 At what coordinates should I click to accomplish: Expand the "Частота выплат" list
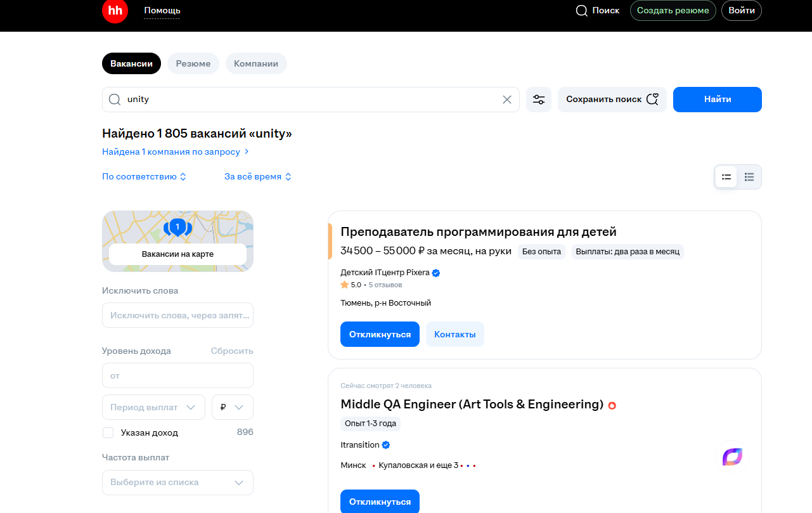coord(177,483)
